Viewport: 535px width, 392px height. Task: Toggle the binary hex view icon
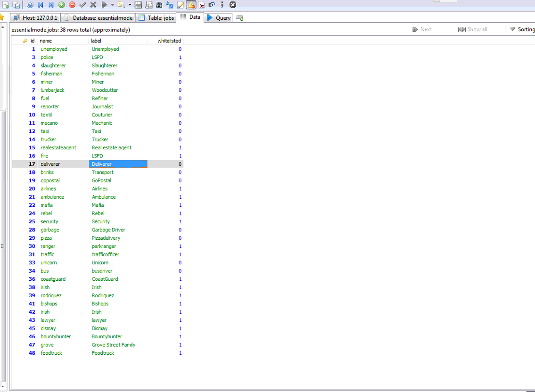(x=202, y=5)
